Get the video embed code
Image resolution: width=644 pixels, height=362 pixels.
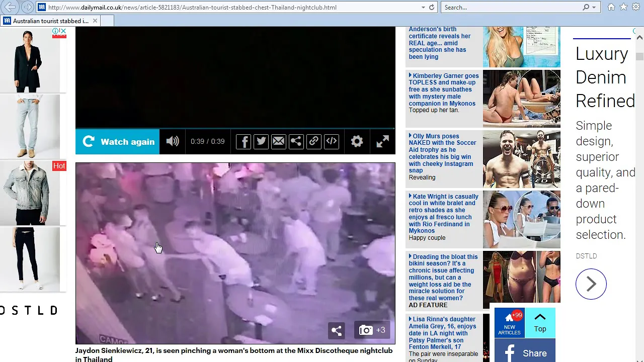click(x=332, y=141)
